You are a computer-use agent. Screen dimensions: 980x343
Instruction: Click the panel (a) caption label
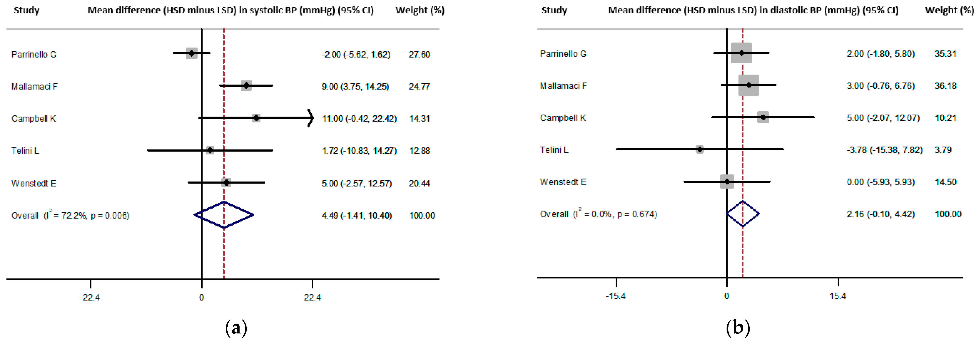coord(236,327)
